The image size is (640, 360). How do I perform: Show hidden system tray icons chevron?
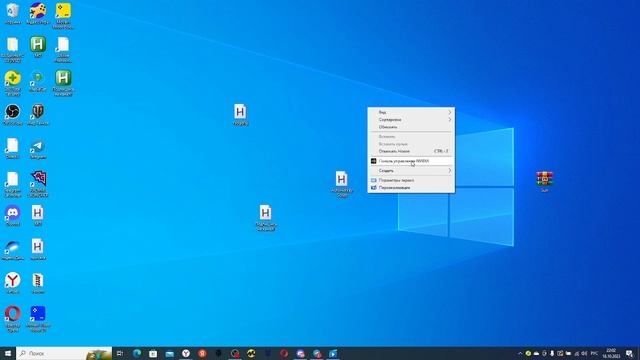[x=520, y=353]
